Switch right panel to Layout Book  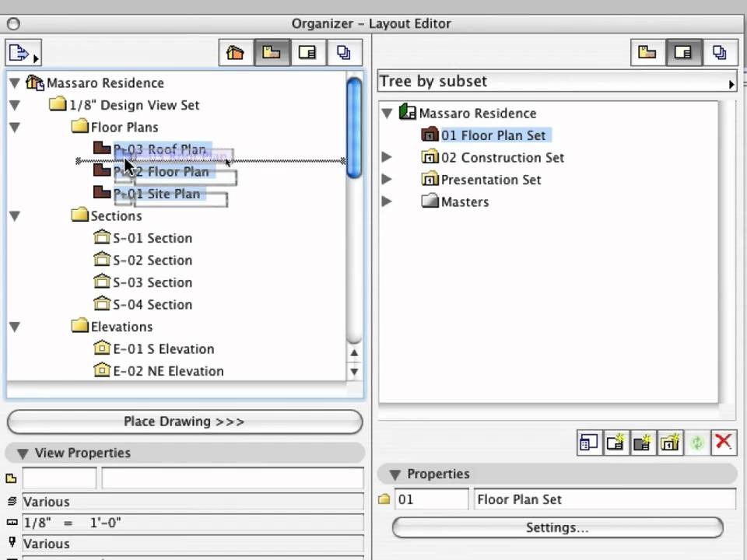tap(684, 52)
